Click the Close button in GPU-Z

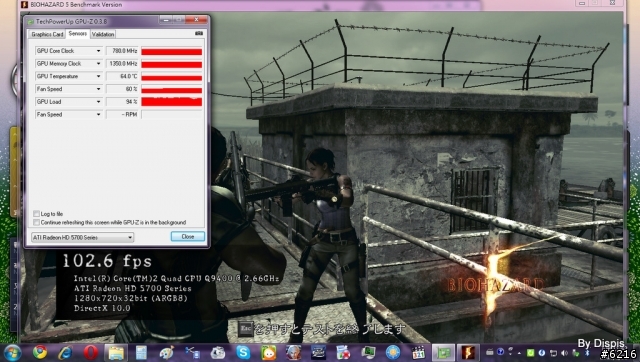tap(188, 237)
